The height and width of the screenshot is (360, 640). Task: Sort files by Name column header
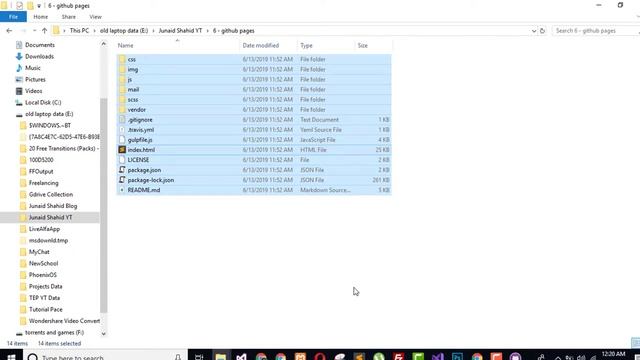pyautogui.click(x=125, y=45)
